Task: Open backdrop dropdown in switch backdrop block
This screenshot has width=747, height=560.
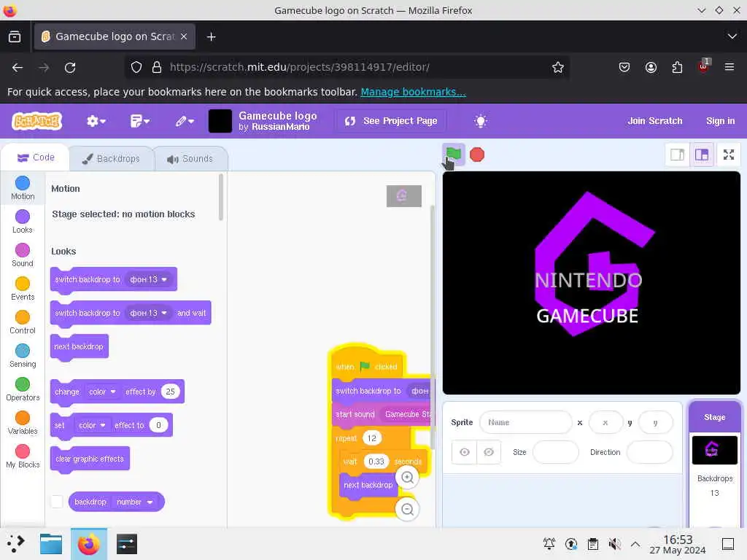Action: (x=149, y=279)
